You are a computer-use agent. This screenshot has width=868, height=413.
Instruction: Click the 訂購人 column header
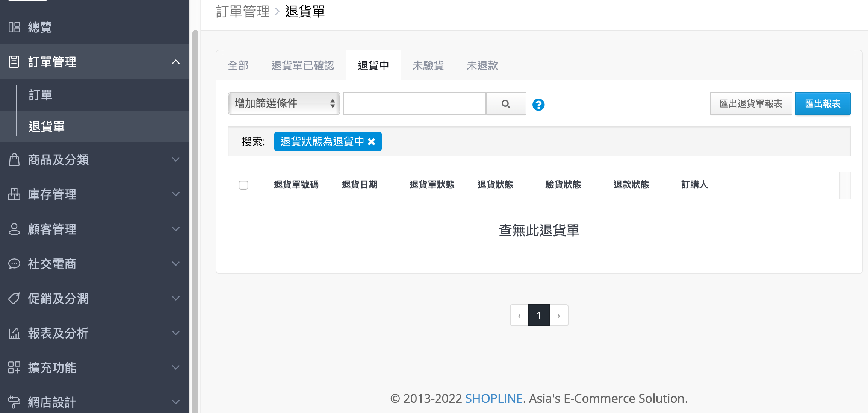pos(694,185)
